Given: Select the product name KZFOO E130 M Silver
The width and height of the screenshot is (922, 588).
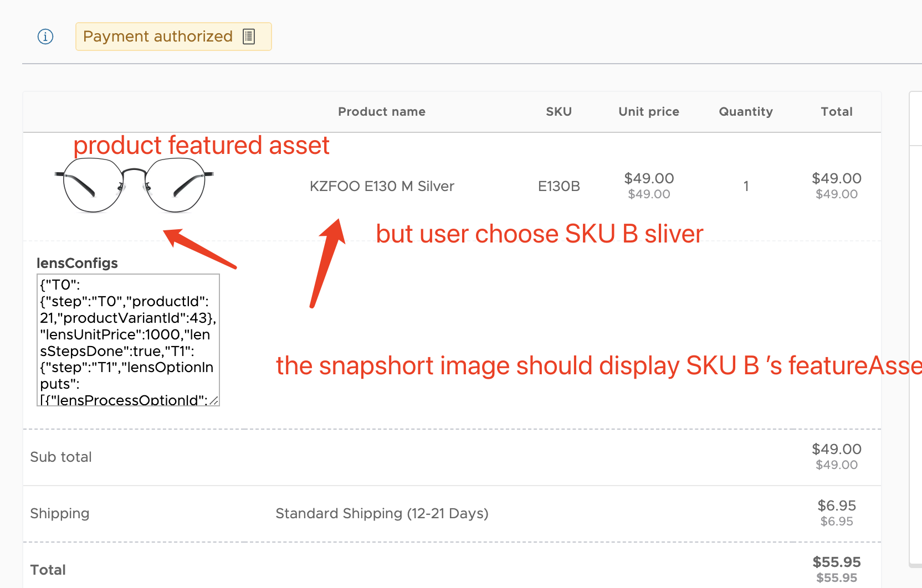Looking at the screenshot, I should (x=381, y=186).
